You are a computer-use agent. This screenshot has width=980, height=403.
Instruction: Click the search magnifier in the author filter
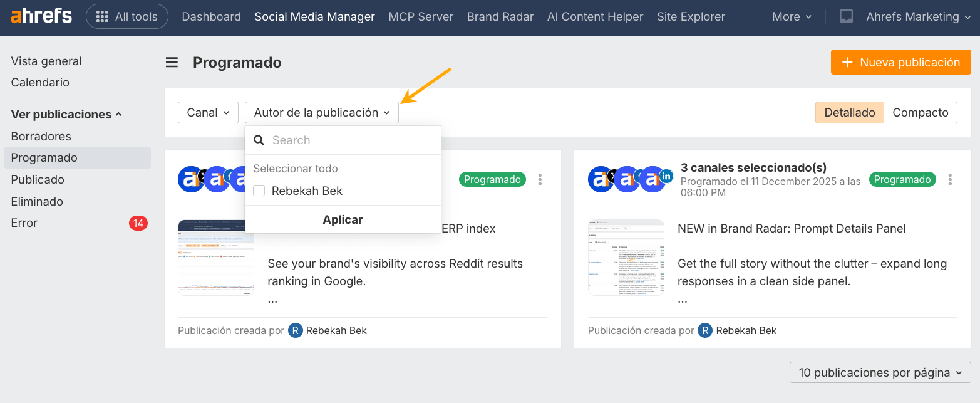point(259,140)
